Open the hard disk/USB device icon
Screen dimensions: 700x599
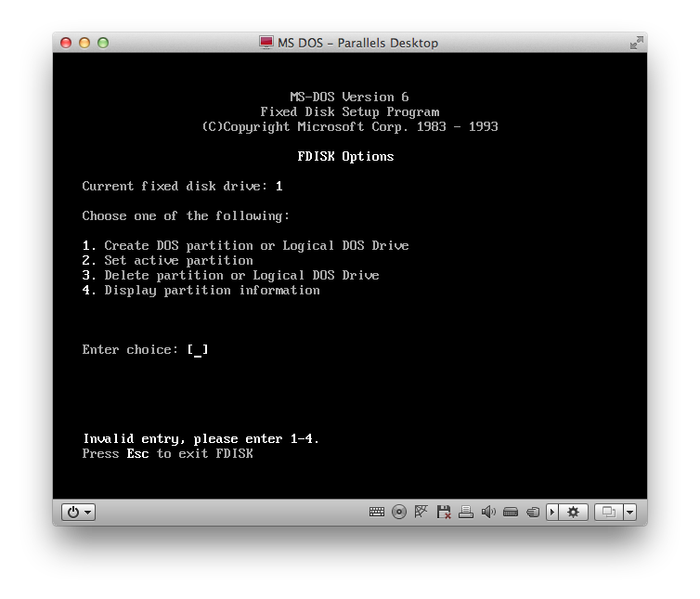[x=511, y=512]
